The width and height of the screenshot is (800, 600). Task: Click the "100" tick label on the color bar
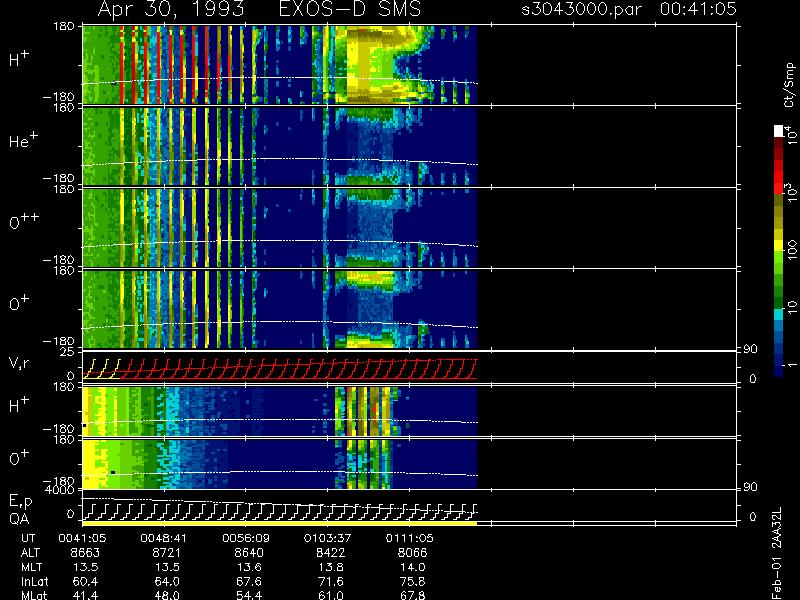[792, 250]
